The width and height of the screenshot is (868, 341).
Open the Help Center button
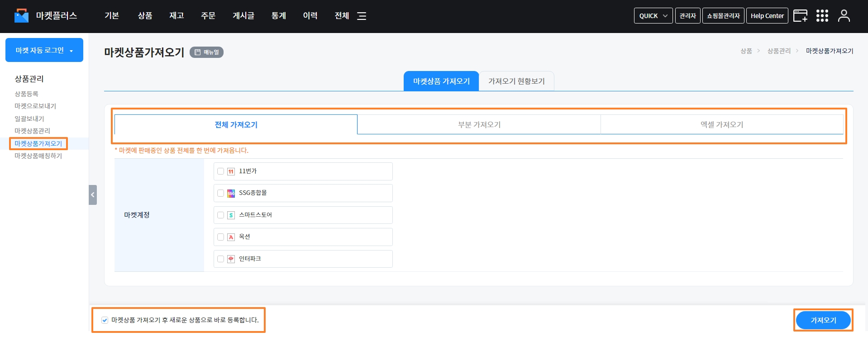click(x=767, y=16)
